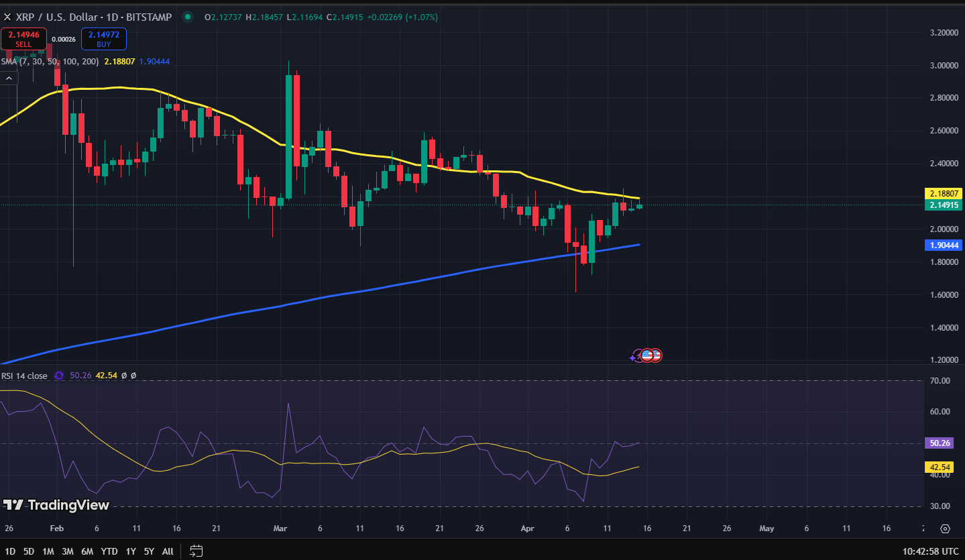
Task: Open chart settings gear icon near time axis
Action: 945,528
